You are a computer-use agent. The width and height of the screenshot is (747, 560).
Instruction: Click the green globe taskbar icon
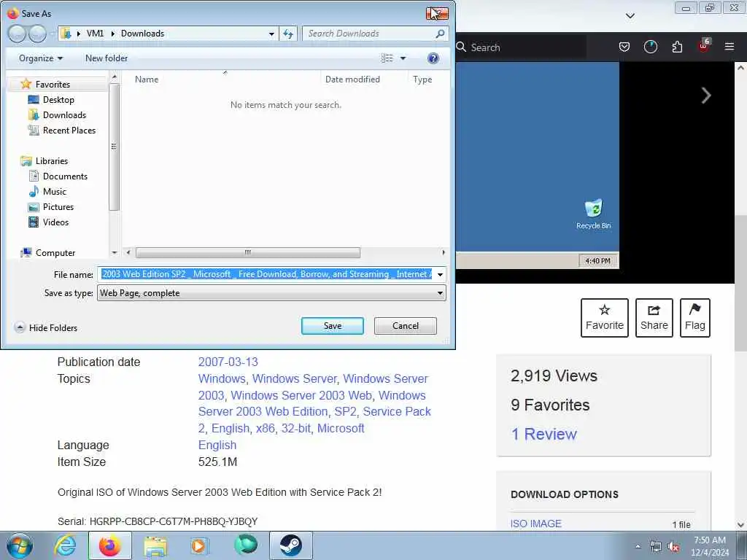(x=246, y=545)
